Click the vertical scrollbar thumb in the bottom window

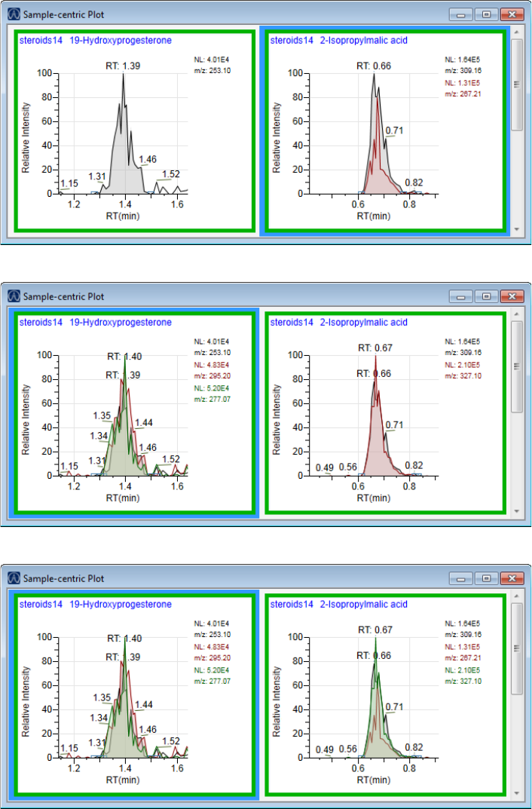click(x=516, y=648)
